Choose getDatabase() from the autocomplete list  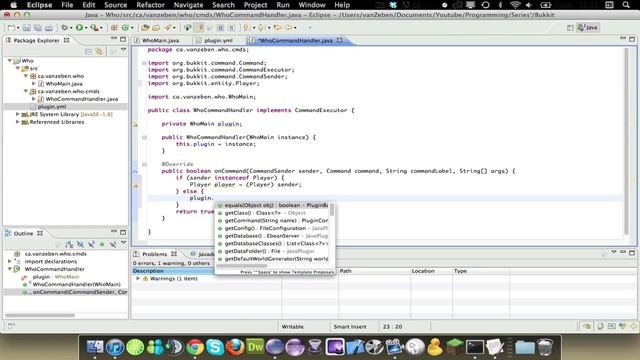click(272, 236)
